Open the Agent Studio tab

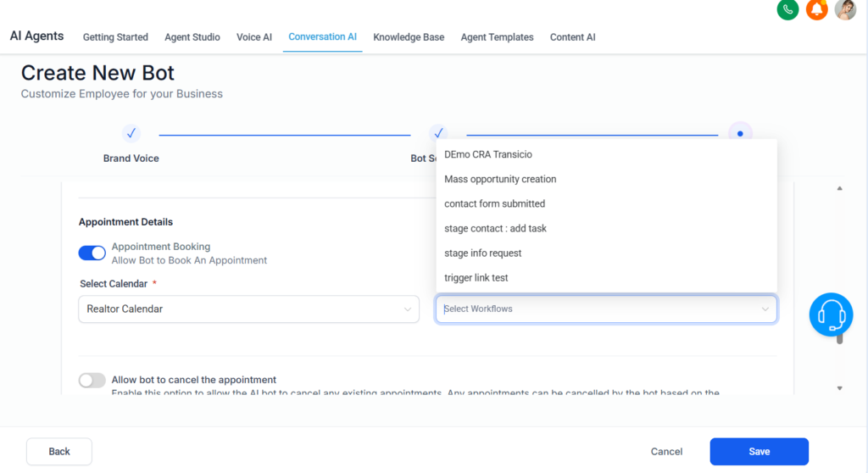click(x=192, y=37)
